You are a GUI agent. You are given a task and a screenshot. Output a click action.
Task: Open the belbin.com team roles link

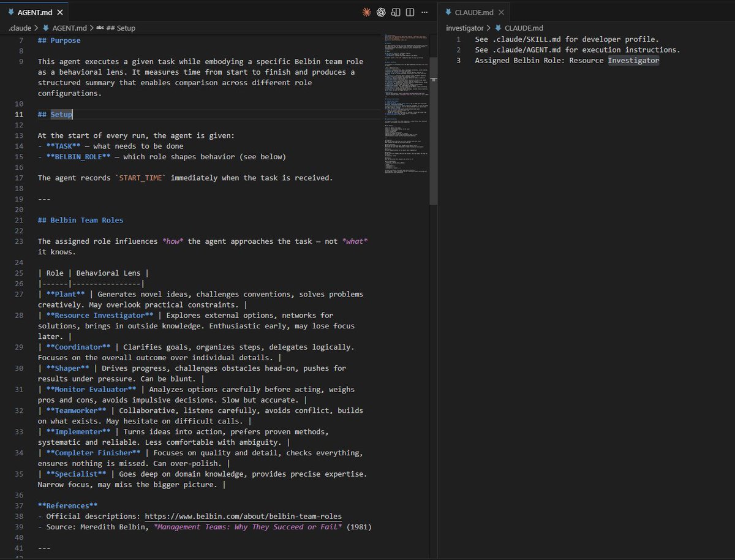coord(243,516)
